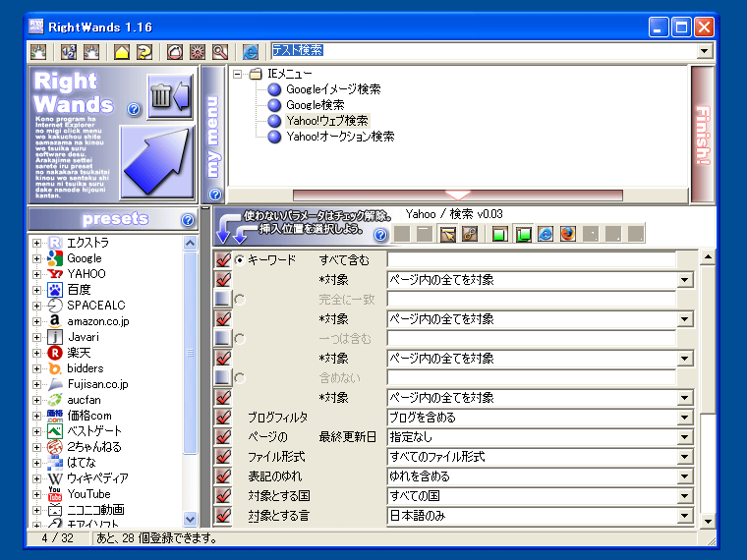Click the Internet Explorer icon in the top toolbar
This screenshot has height=560, width=747.
(251, 51)
